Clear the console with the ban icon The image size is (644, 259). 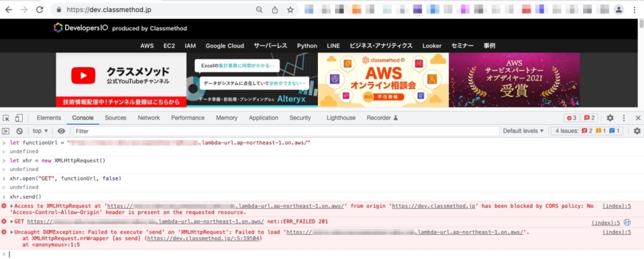(x=19, y=131)
